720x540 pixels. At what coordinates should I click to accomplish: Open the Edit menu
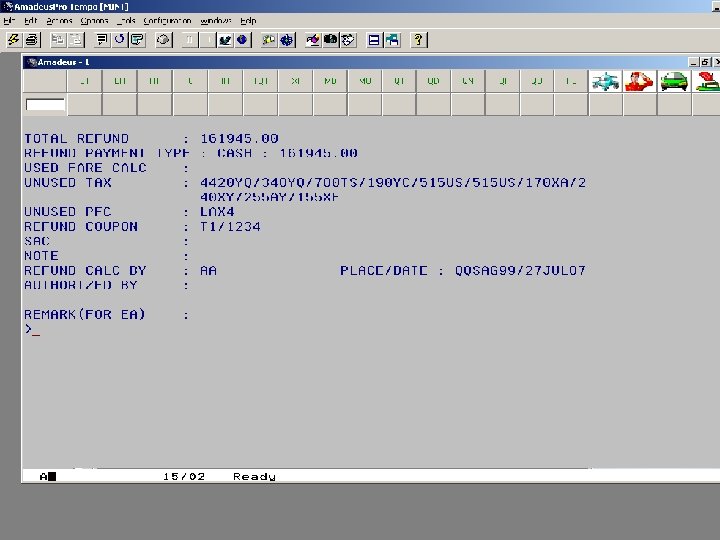pyautogui.click(x=30, y=21)
